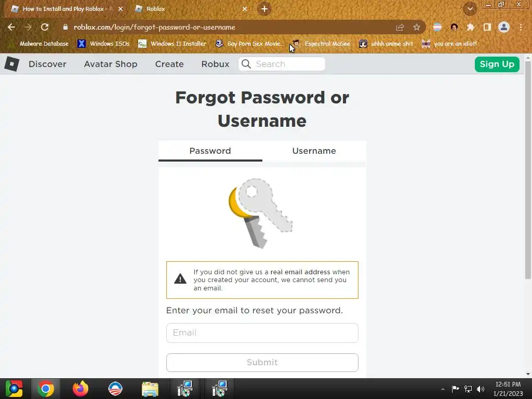Click the Submit button

point(262,362)
